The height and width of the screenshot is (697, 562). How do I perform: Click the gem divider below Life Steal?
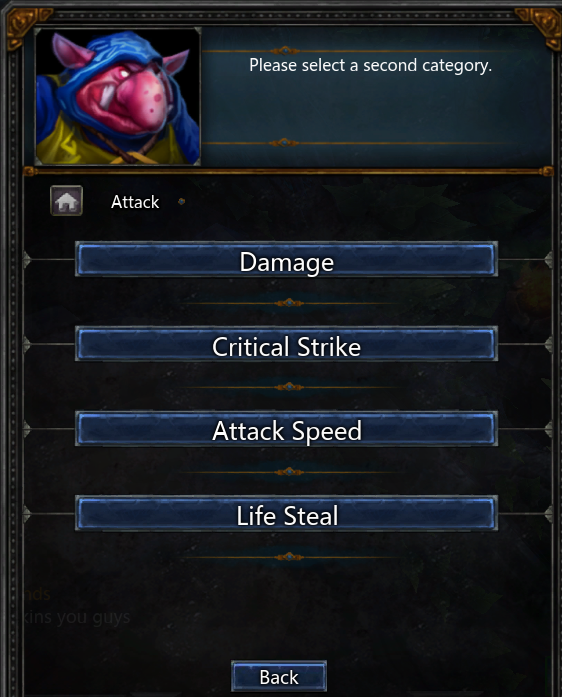pyautogui.click(x=289, y=557)
